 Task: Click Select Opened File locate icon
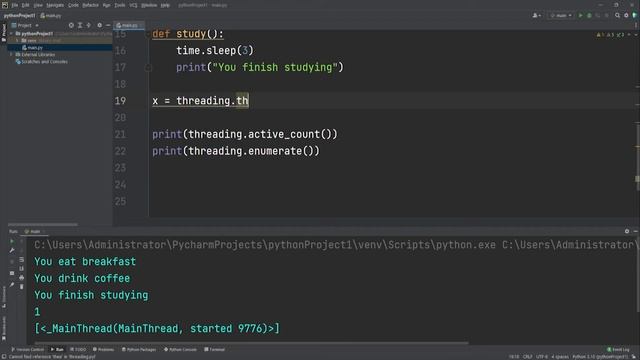71,25
